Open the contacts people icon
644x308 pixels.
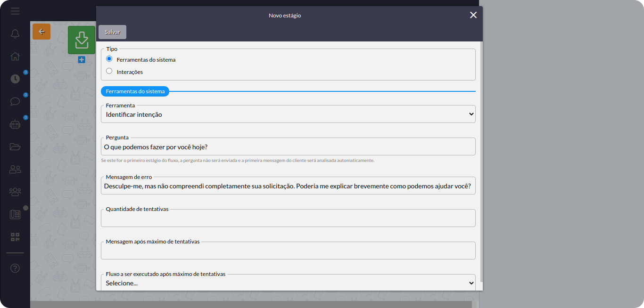click(15, 169)
